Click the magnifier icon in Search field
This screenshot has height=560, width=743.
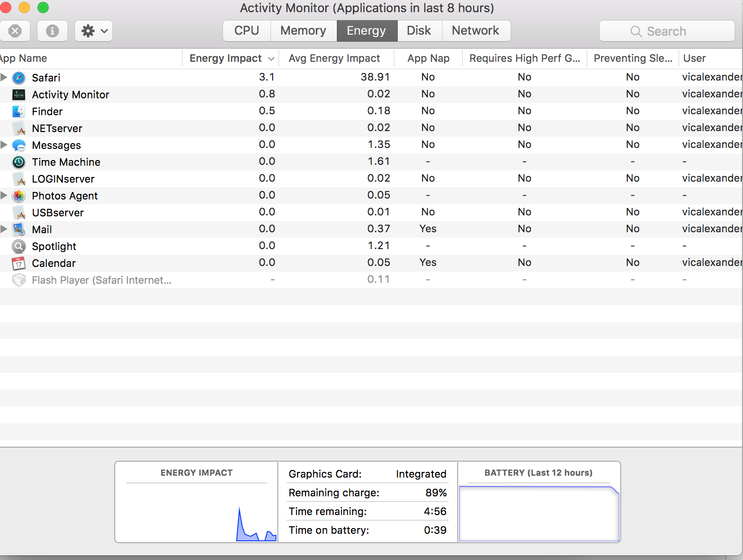point(636,31)
